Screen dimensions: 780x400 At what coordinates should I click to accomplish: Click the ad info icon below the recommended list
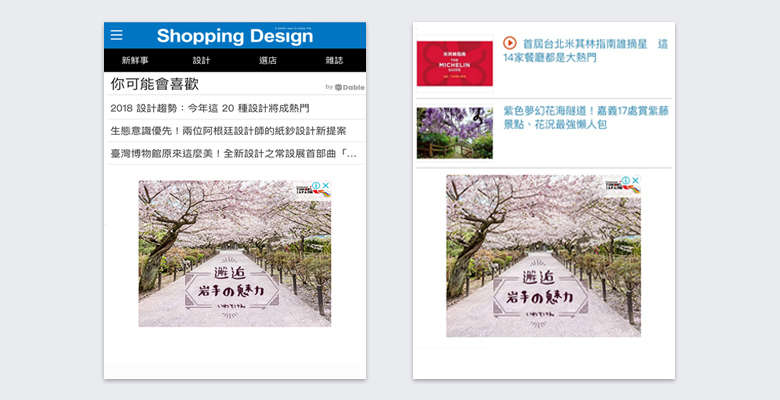(x=316, y=186)
